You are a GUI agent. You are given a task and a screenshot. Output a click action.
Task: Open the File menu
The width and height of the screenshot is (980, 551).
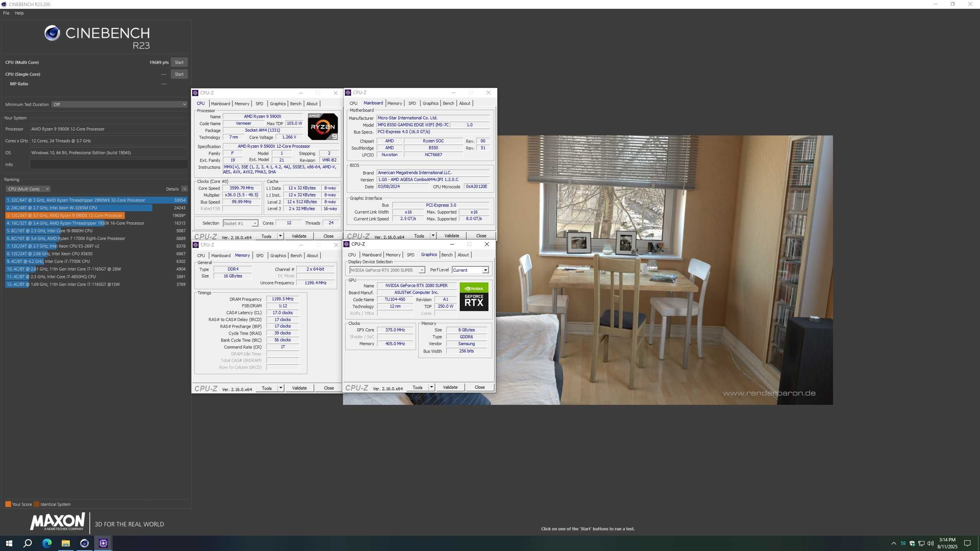6,13
